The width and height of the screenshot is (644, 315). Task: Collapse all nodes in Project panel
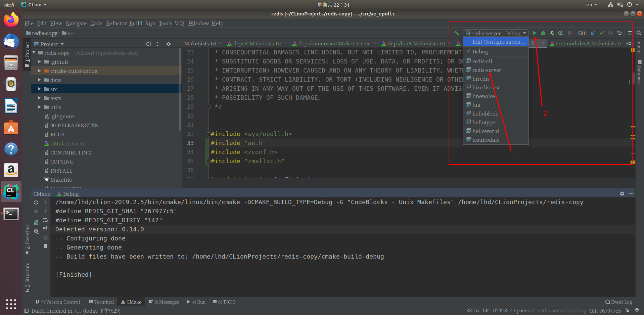157,44
